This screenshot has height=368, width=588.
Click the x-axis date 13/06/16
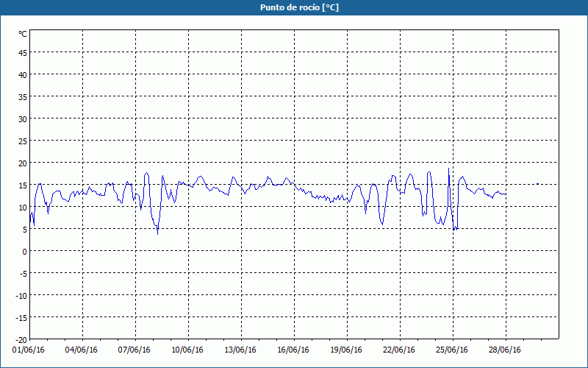pos(240,350)
